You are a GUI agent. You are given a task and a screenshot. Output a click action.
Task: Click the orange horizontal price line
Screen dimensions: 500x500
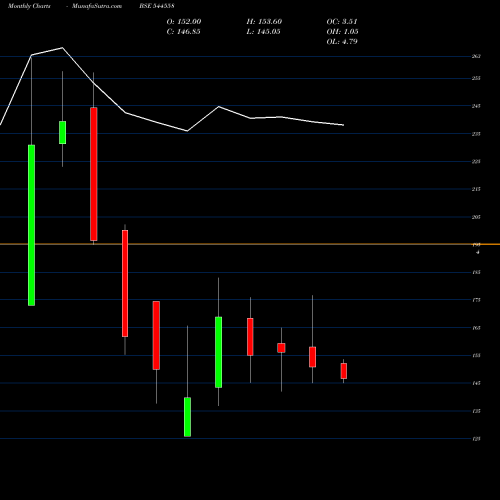tap(250, 244)
